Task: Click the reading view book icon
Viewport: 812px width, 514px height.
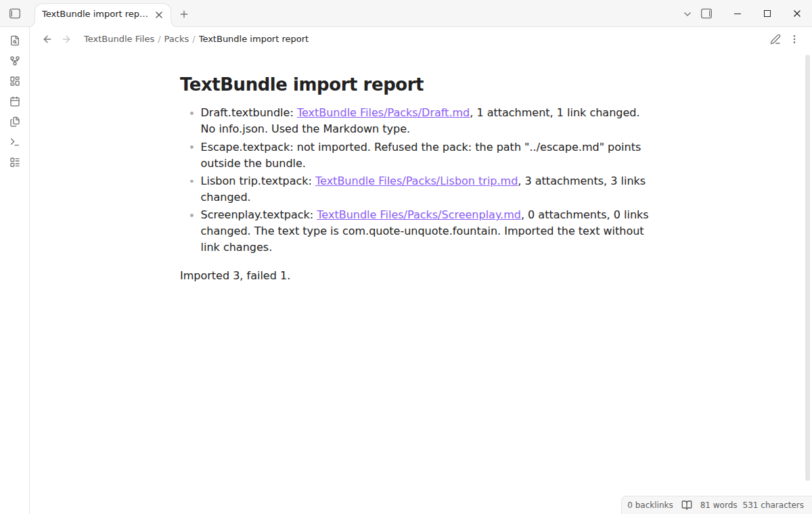Action: (687, 505)
